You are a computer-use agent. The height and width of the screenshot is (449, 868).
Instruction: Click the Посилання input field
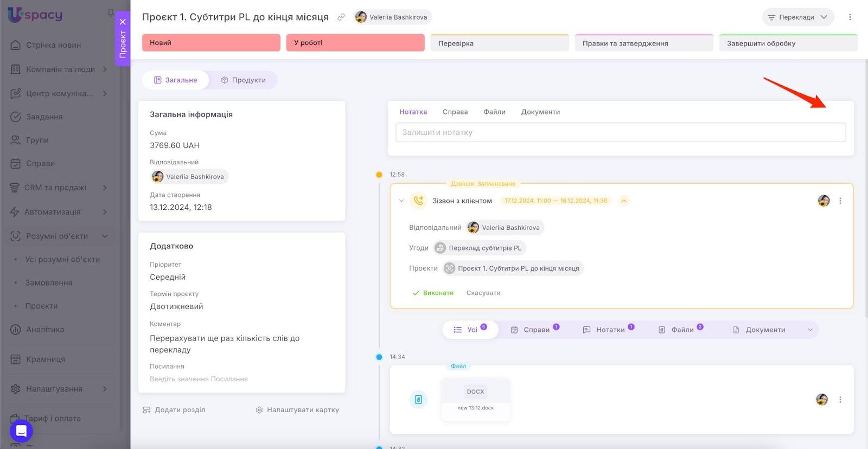pos(241,379)
